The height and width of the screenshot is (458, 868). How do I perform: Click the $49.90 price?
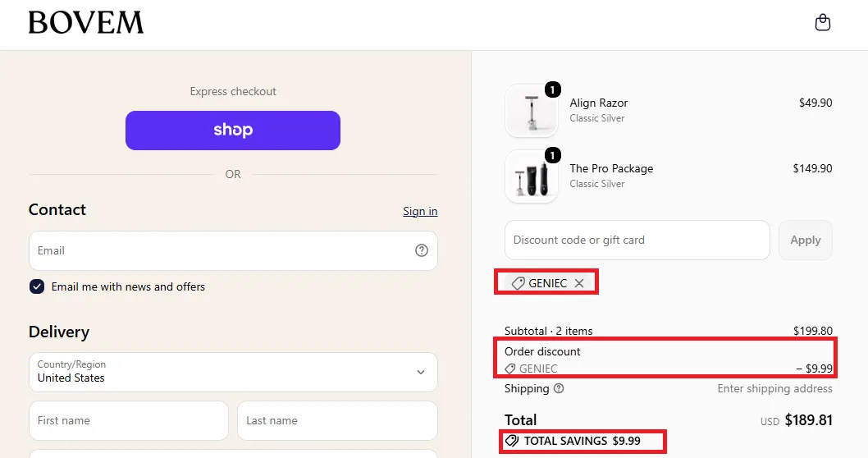(815, 103)
